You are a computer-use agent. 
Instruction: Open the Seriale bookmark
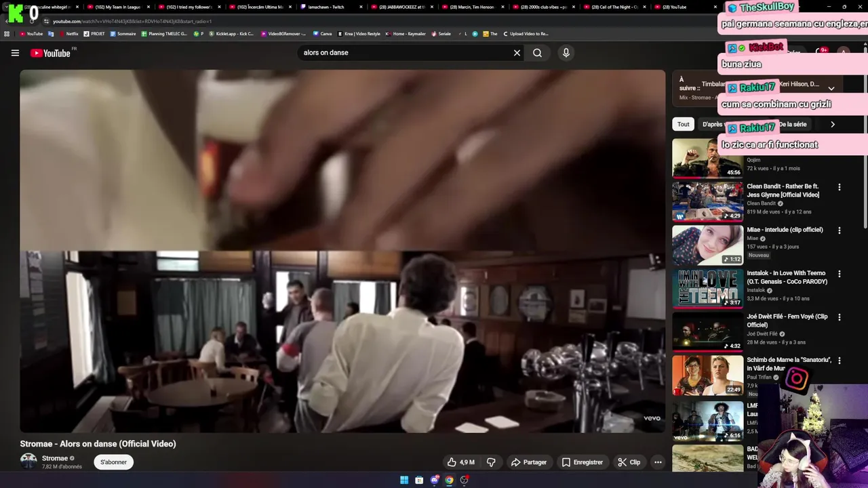[x=441, y=34]
